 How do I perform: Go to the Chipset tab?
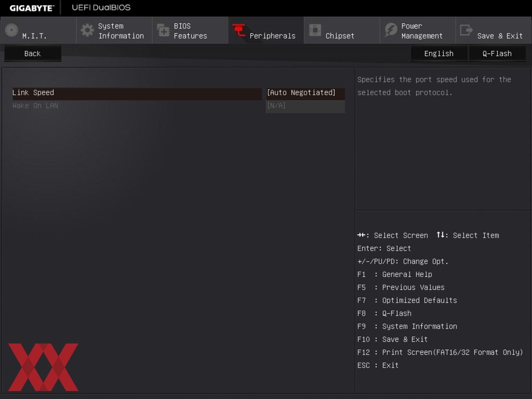tap(342, 30)
